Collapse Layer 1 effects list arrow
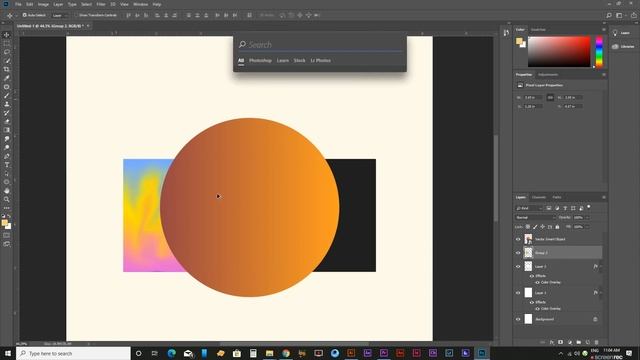 coord(601,293)
